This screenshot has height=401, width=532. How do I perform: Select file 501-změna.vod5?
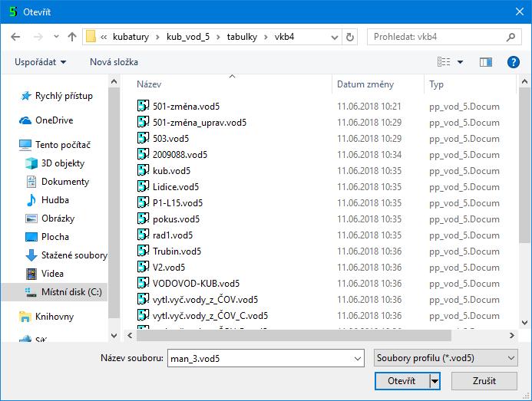click(x=186, y=106)
